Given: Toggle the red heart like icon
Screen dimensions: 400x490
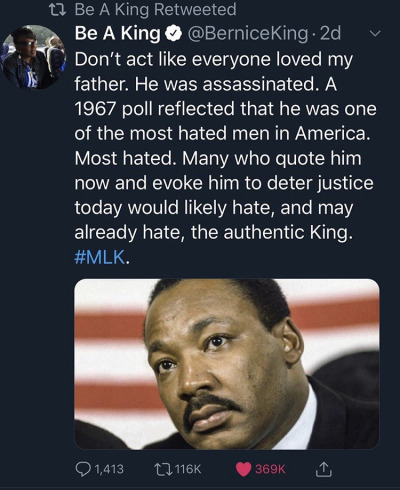Looking at the screenshot, I should click(243, 469).
